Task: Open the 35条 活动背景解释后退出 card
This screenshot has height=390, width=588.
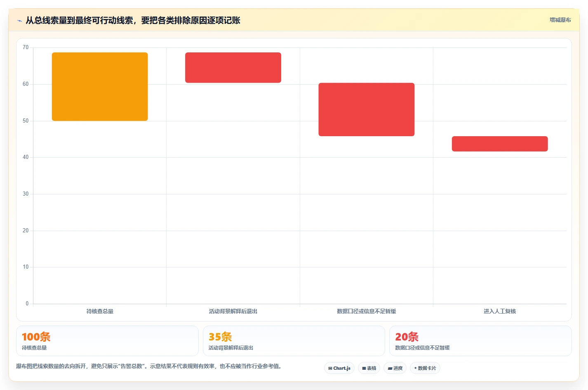Action: point(294,341)
